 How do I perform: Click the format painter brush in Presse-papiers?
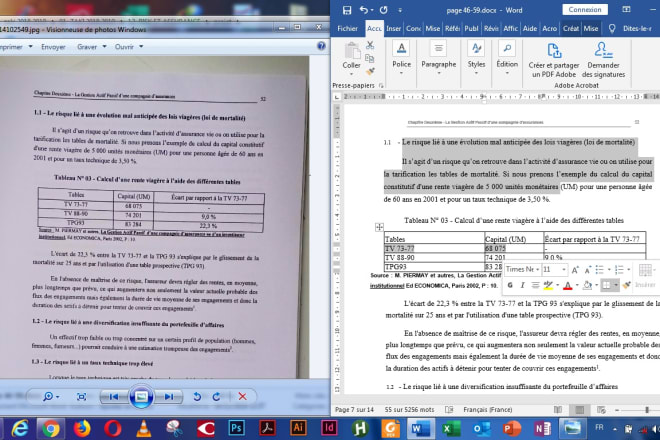(370, 72)
